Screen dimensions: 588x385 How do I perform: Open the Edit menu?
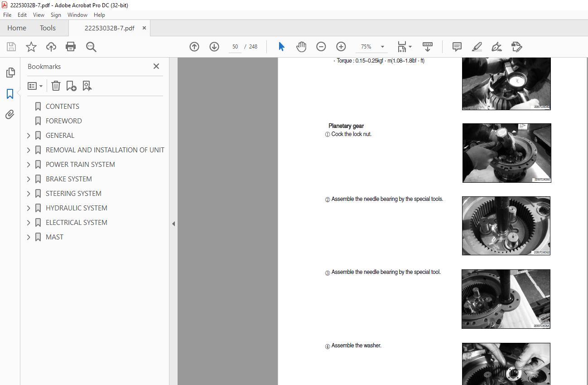[x=22, y=15]
